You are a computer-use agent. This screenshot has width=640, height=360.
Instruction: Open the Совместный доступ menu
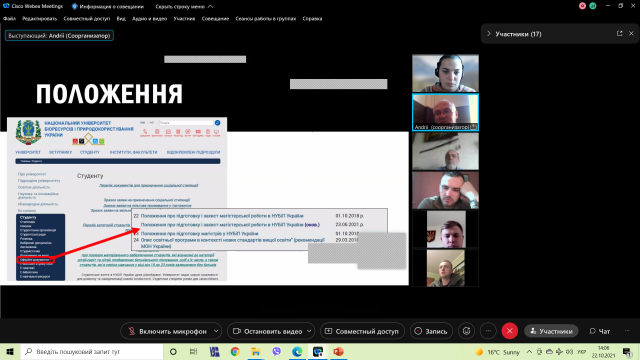87,19
